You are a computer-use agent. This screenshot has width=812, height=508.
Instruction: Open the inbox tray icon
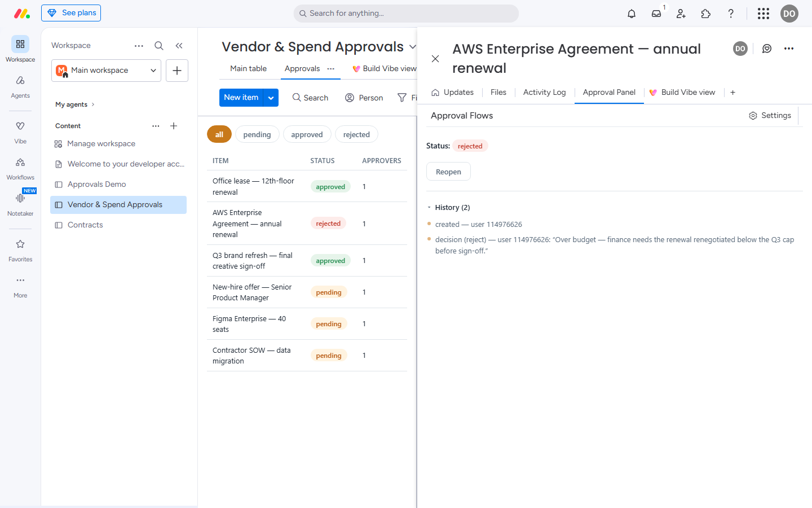pyautogui.click(x=656, y=14)
